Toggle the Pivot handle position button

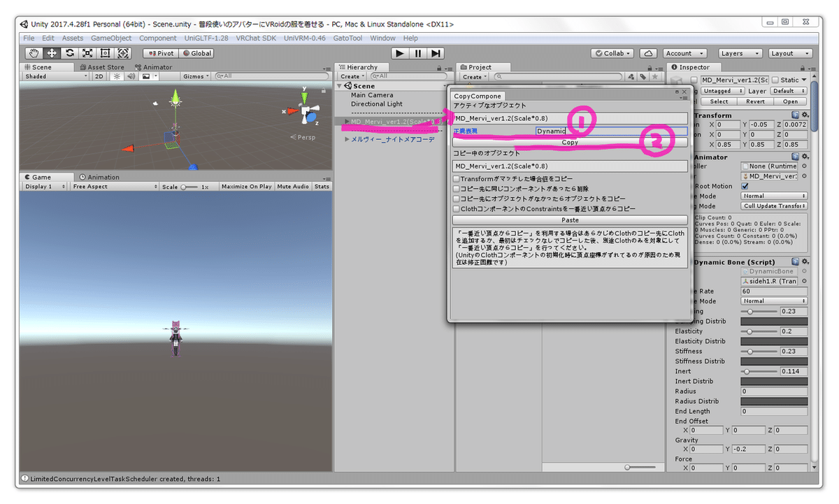pyautogui.click(x=160, y=53)
